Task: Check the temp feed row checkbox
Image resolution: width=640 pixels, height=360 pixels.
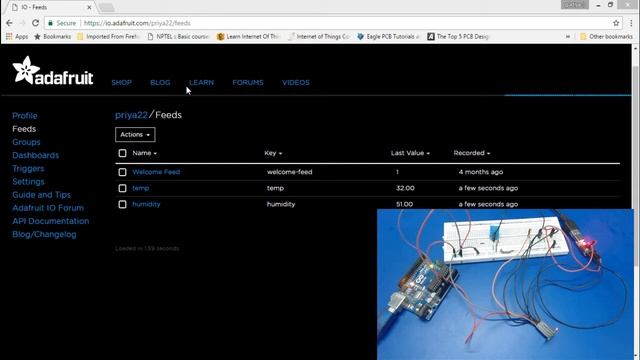Action: pos(122,188)
